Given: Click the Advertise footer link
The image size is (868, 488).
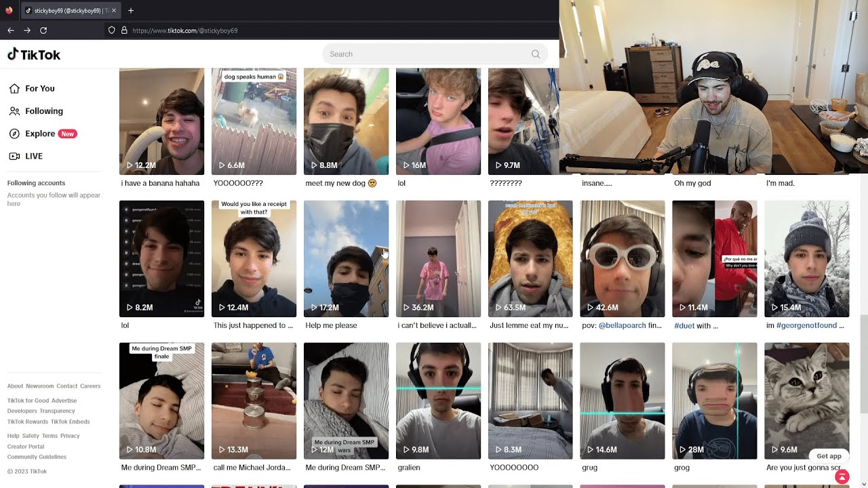Looking at the screenshot, I should 64,401.
